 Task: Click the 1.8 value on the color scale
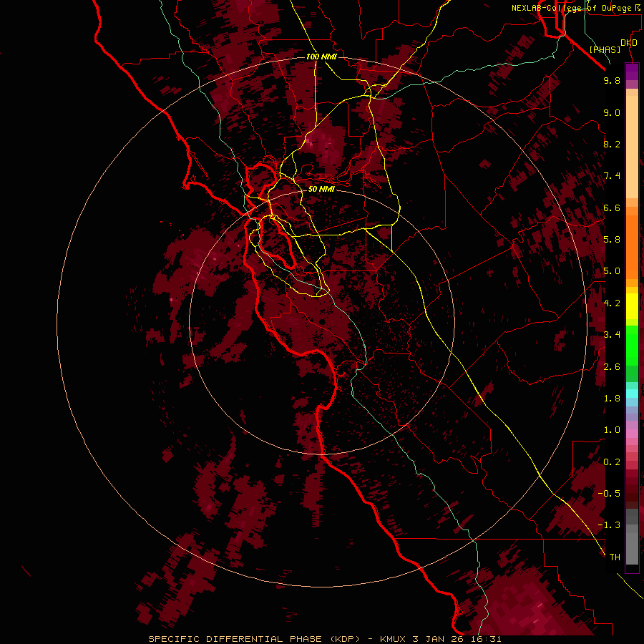(612, 399)
